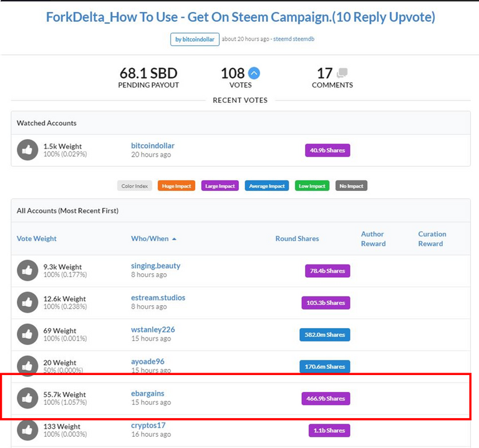The image size is (479, 448).
Task: Click the green Low Impact color label
Action: tap(312, 186)
